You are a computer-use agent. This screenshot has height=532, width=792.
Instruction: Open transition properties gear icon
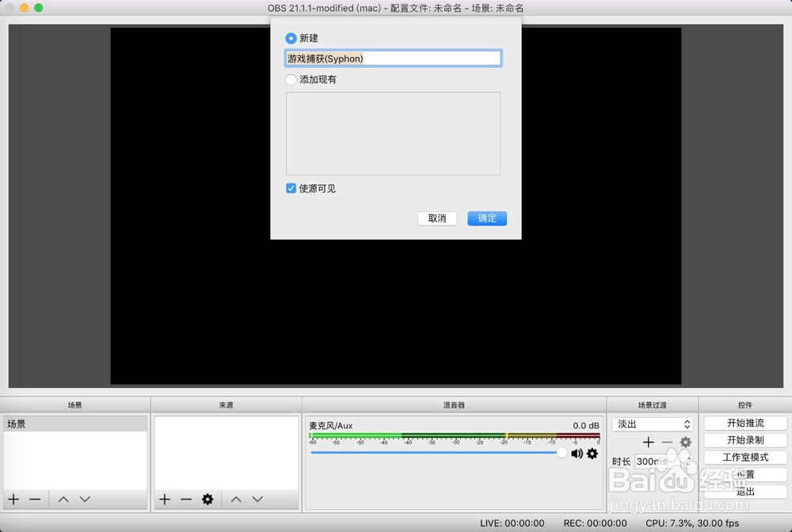(x=685, y=443)
